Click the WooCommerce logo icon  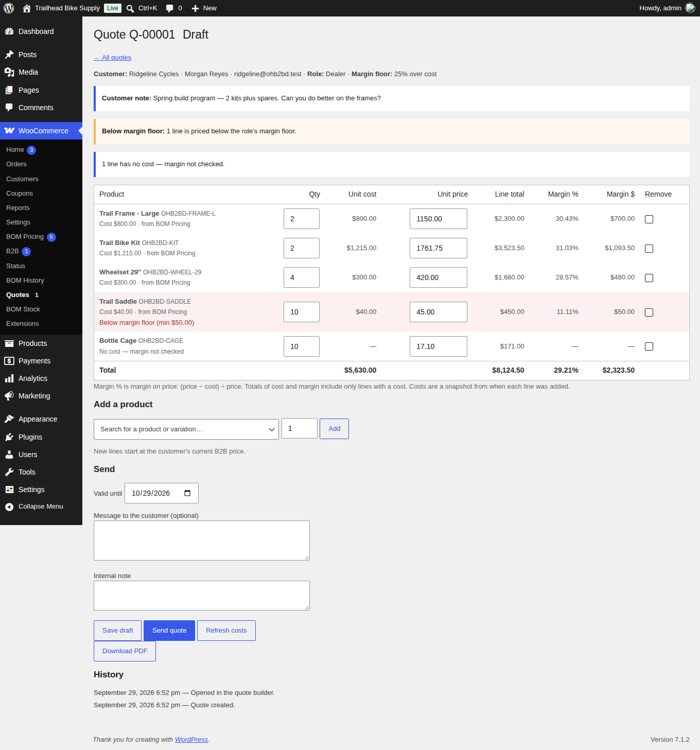tap(9, 131)
